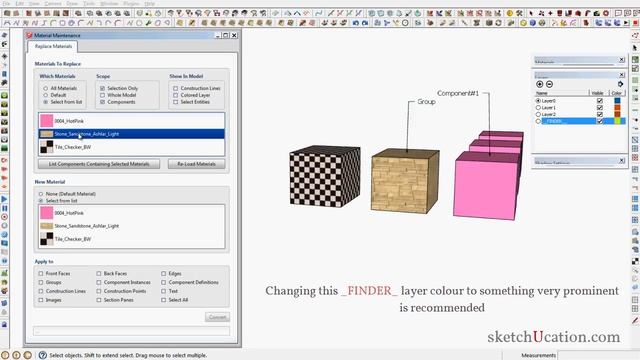The height and width of the screenshot is (360, 640).
Task: Choose All Materials radio option
Action: click(45, 88)
